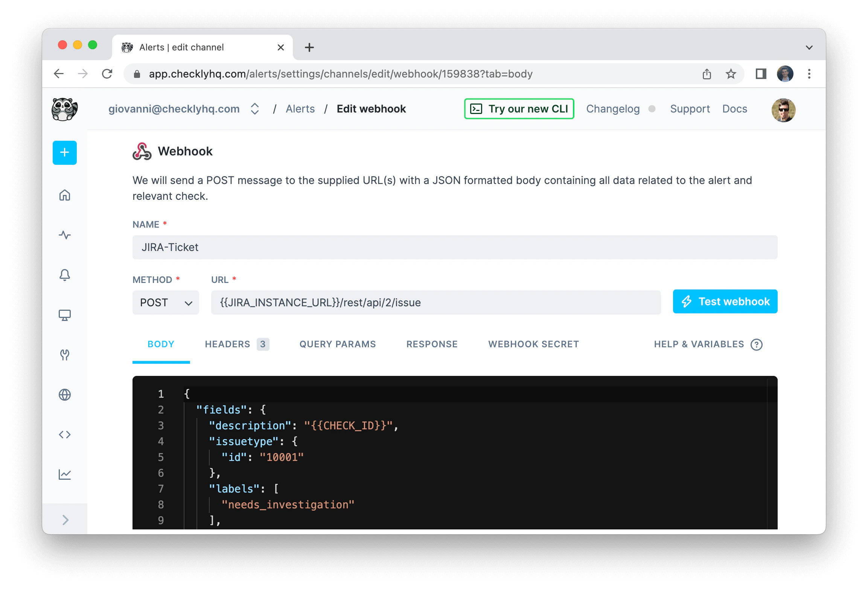Image resolution: width=868 pixels, height=590 pixels.
Task: Bookmark the page with the star icon
Action: (731, 74)
